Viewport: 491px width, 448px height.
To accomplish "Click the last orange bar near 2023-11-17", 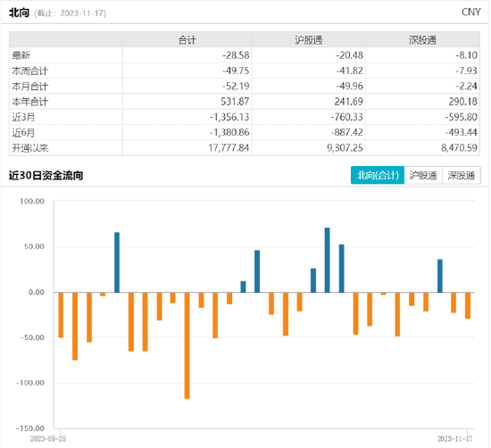I will (x=468, y=305).
